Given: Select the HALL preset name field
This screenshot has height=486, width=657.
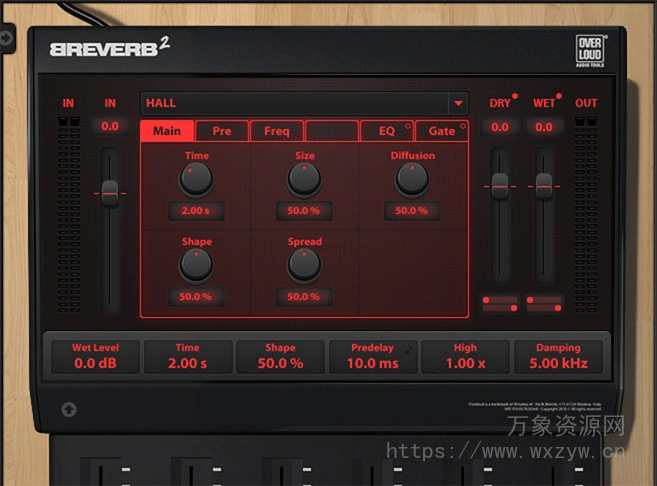Looking at the screenshot, I should coord(295,103).
